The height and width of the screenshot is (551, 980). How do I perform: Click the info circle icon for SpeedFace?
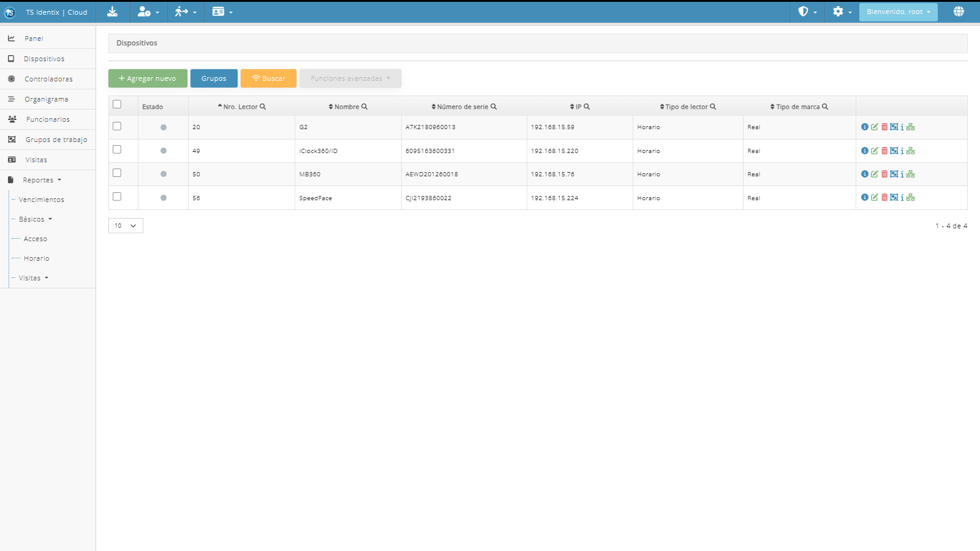865,197
